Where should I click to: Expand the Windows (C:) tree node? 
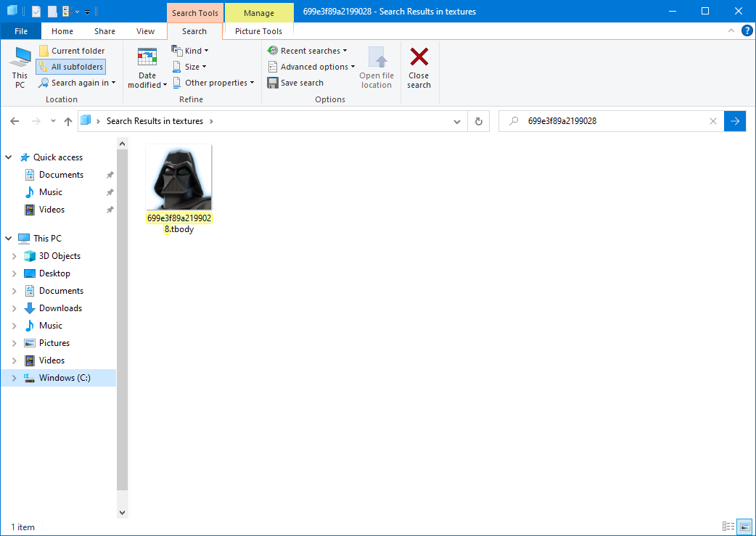[14, 378]
